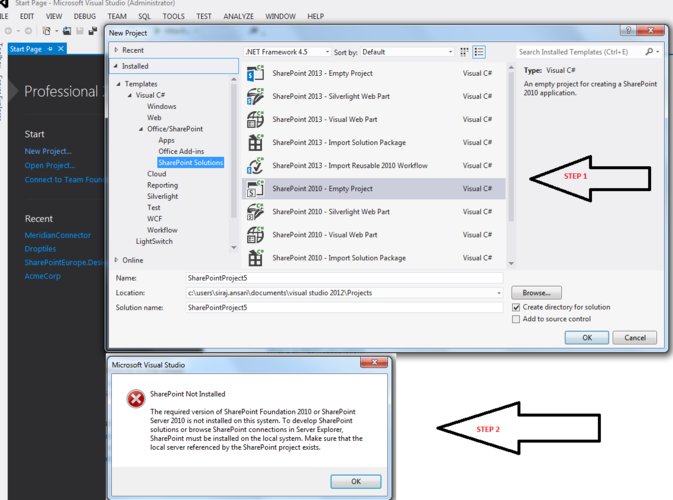Click the SharePoint 2010 Visual Web Part icon

point(255,235)
